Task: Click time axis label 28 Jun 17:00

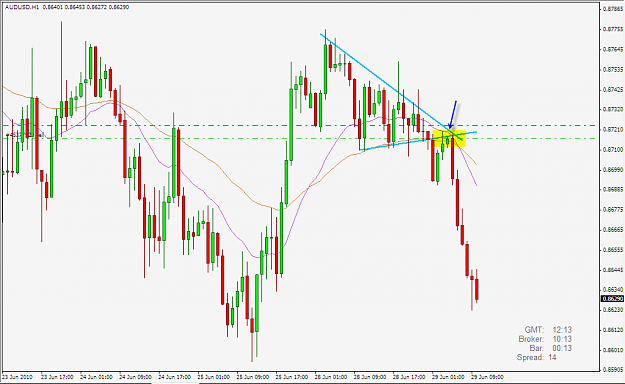Action: pyautogui.click(x=409, y=377)
